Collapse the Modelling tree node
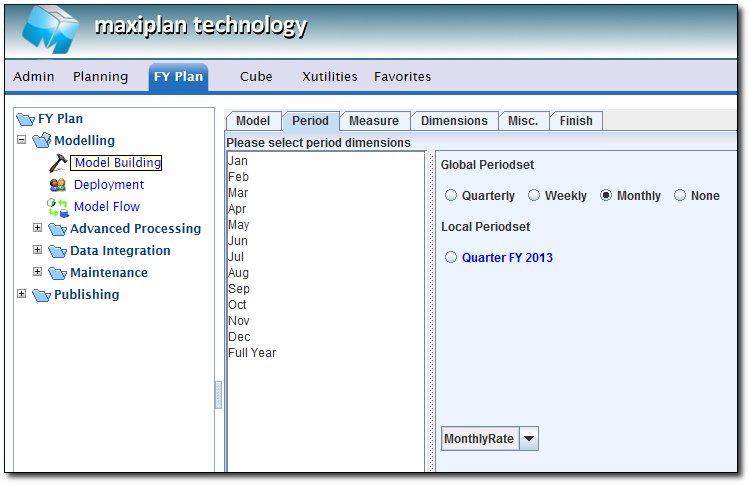Viewport: 750px width, 485px height. point(22,141)
